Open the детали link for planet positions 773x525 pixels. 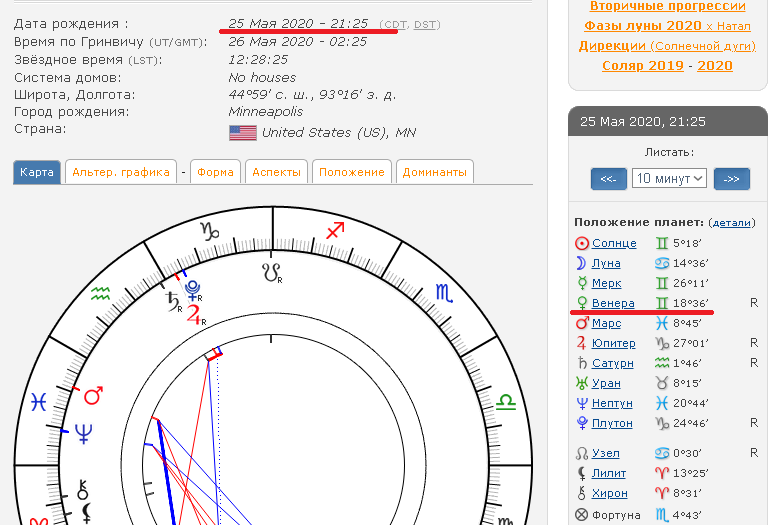(x=732, y=223)
